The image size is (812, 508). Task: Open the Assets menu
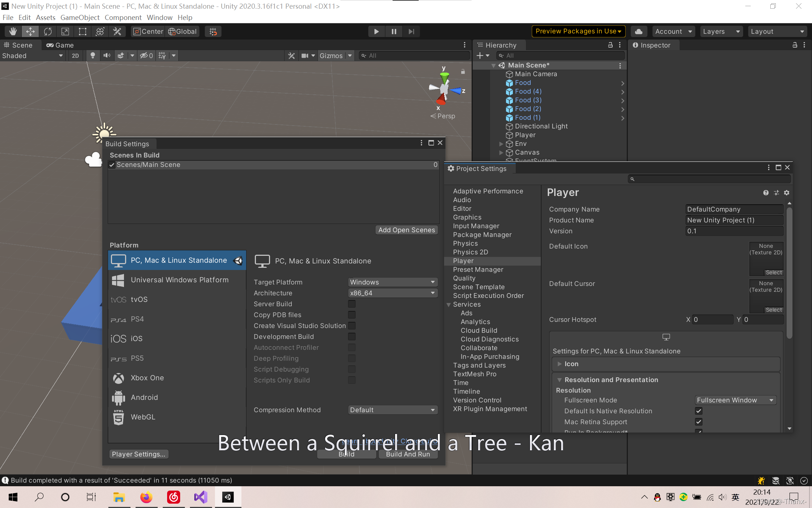pos(46,17)
